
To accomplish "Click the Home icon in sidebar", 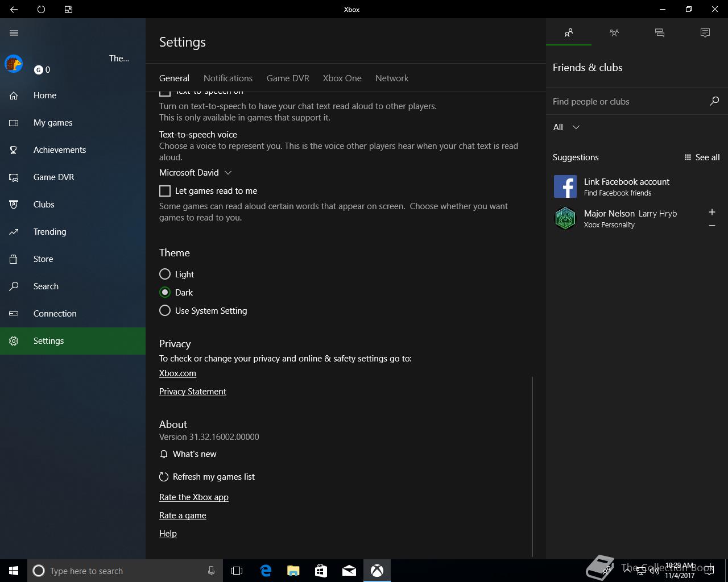I will click(14, 95).
